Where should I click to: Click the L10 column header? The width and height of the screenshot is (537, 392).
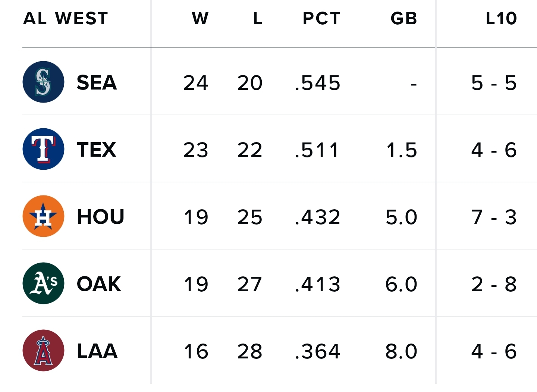[x=501, y=18]
